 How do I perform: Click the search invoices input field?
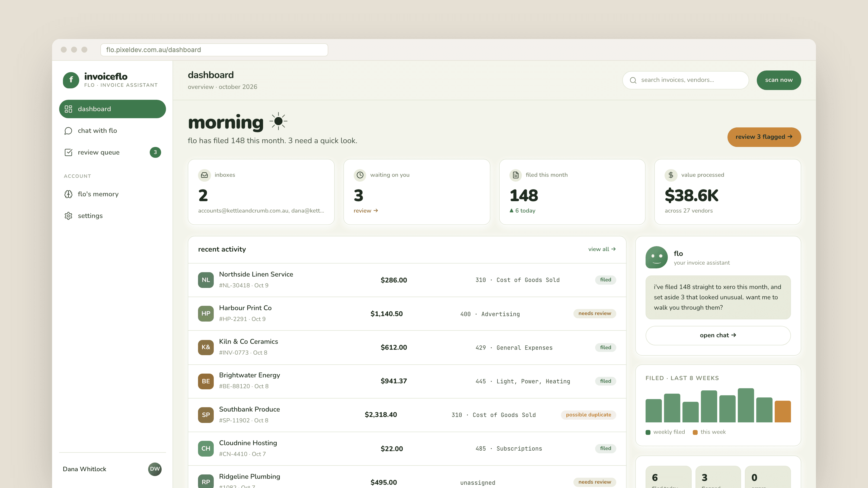[x=685, y=80]
